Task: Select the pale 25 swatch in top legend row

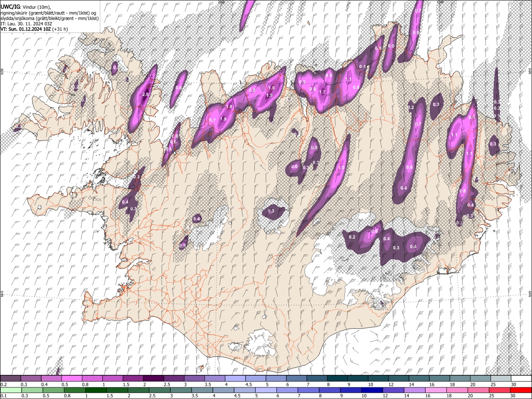Action: pos(501,379)
